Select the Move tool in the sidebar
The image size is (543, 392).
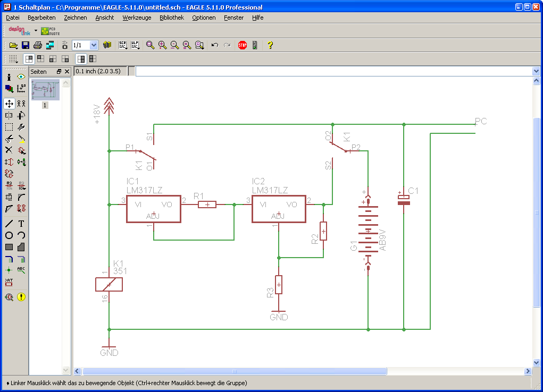point(9,104)
